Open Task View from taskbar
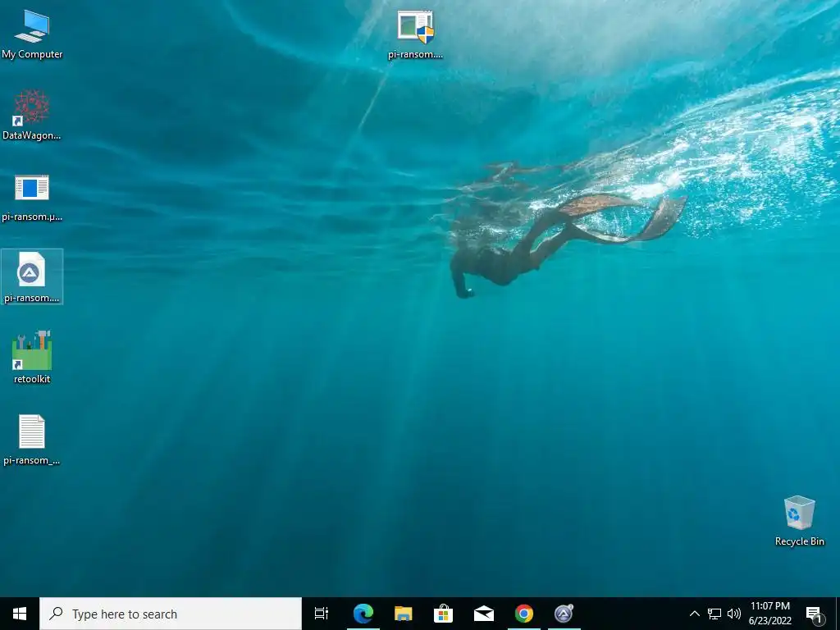Screen dimensions: 840x630 [x=322, y=614]
